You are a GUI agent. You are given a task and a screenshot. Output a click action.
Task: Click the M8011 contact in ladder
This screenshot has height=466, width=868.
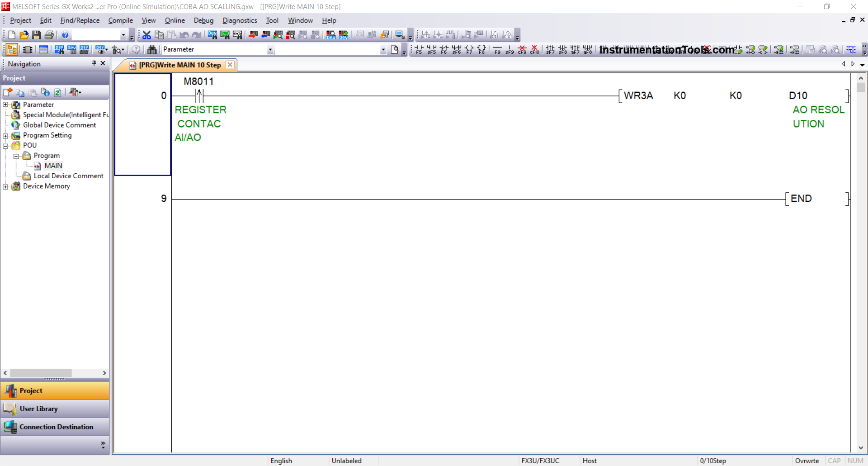pyautogui.click(x=199, y=95)
